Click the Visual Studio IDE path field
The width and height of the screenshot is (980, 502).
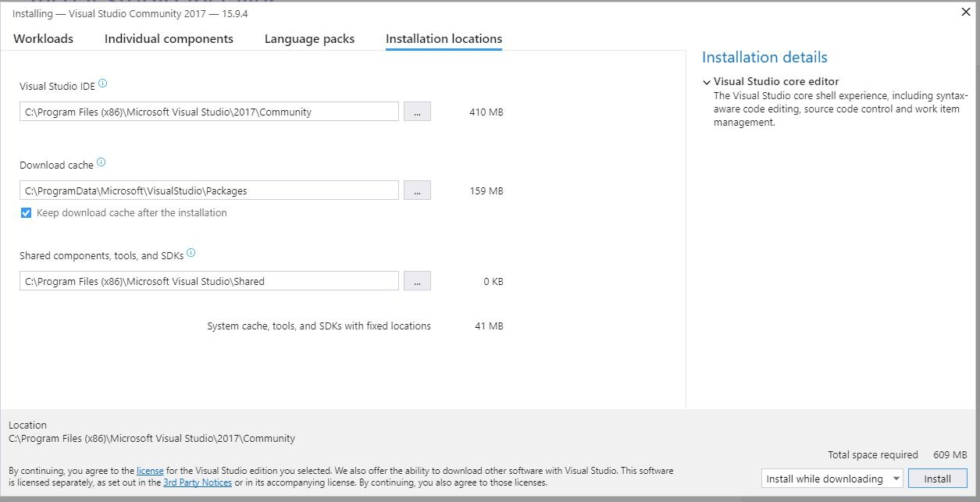pyautogui.click(x=208, y=112)
